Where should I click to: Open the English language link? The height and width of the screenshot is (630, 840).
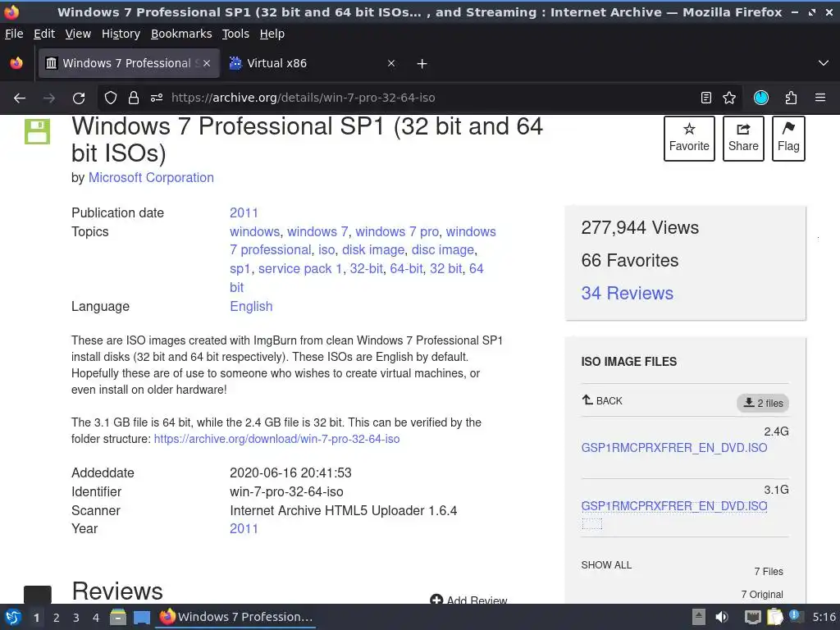coord(251,307)
